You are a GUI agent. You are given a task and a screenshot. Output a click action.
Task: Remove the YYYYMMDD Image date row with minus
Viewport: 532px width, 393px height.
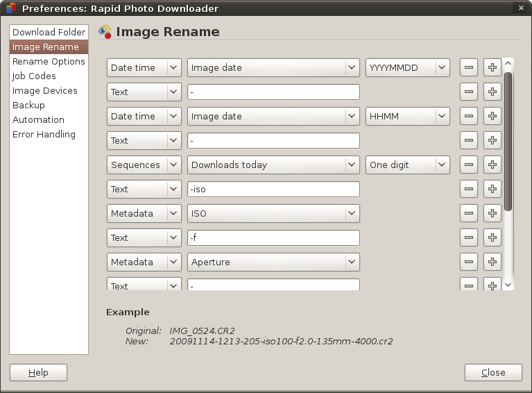(469, 67)
